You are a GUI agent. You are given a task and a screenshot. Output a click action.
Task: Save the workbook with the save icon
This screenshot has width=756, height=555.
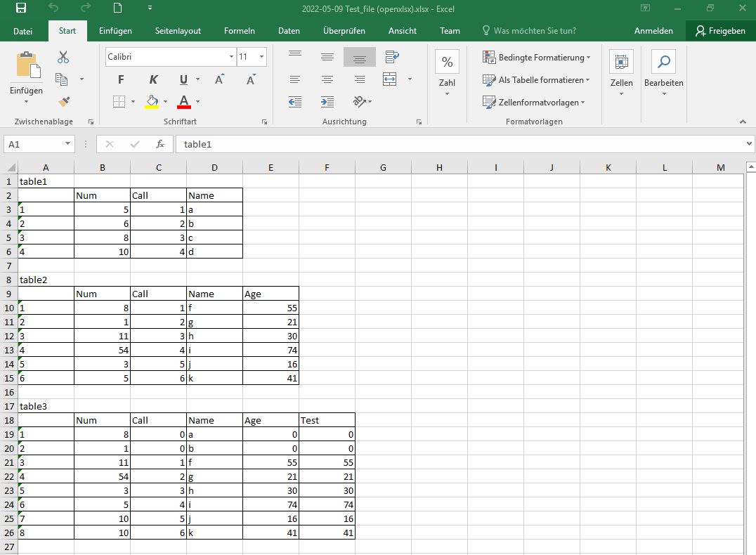[21, 8]
